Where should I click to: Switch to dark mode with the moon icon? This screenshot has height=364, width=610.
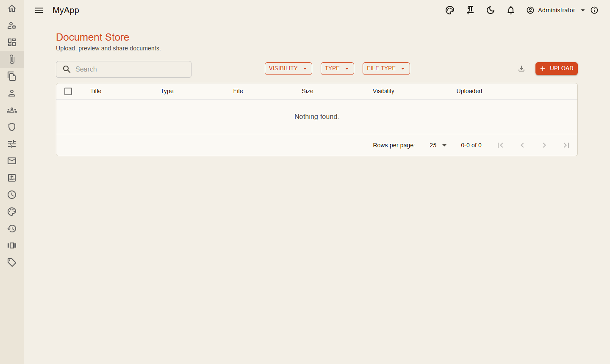[491, 10]
